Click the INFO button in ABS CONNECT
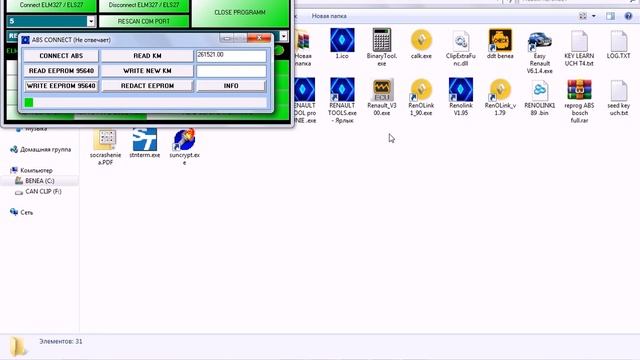This screenshot has width=640, height=360. pos(231,86)
